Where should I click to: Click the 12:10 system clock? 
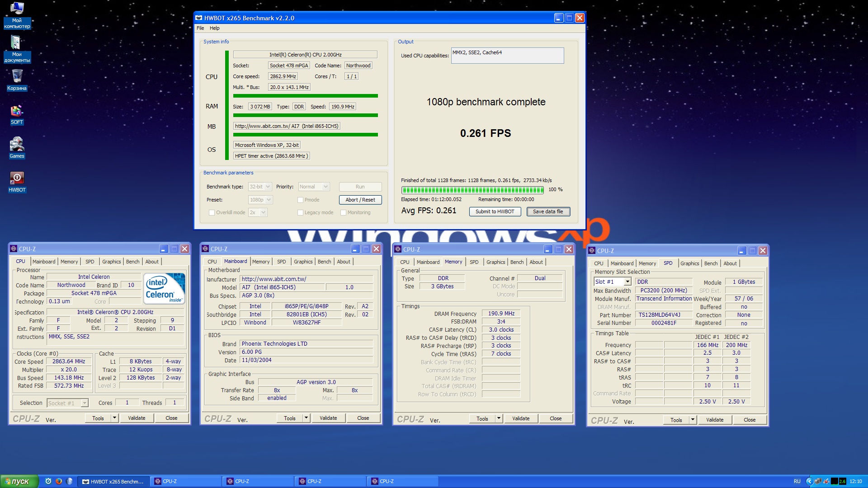tap(855, 481)
